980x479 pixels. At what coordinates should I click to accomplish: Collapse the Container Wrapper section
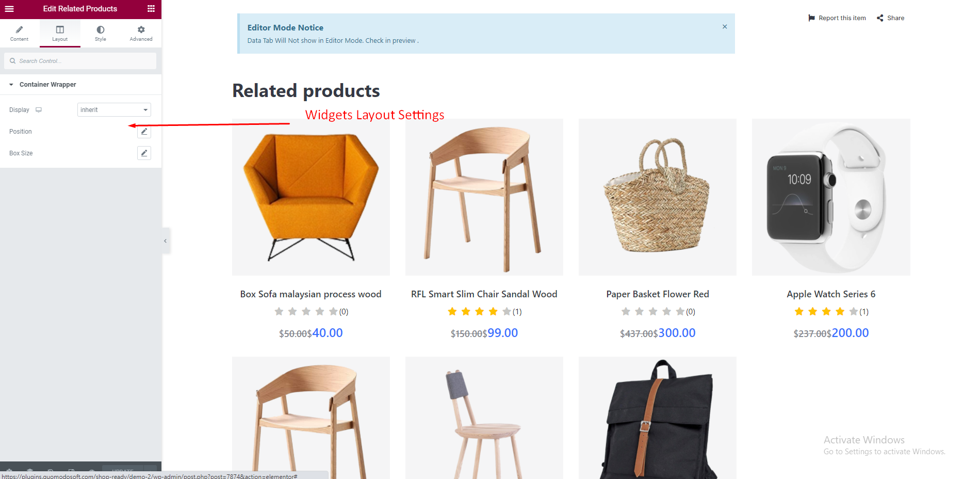11,85
